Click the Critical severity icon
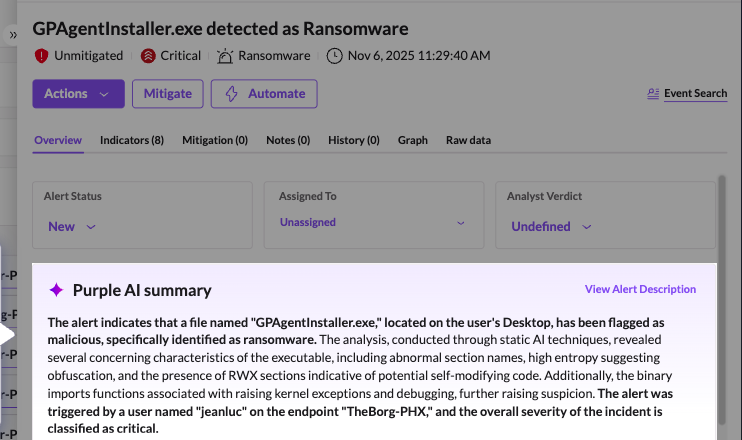The image size is (742, 440). coord(148,56)
